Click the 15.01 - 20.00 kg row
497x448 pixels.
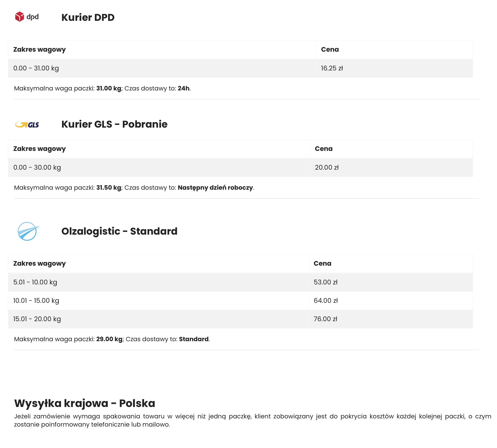coord(240,319)
